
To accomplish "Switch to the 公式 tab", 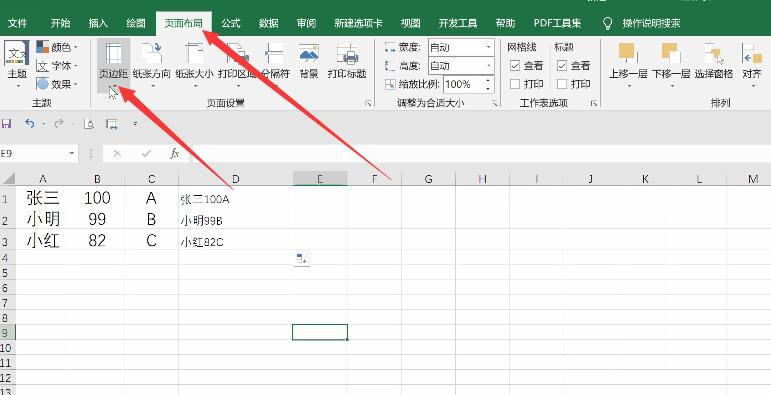I will click(x=230, y=23).
